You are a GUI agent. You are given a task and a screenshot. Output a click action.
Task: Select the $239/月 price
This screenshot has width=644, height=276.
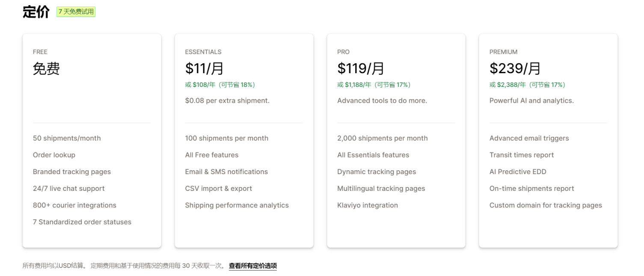click(515, 68)
